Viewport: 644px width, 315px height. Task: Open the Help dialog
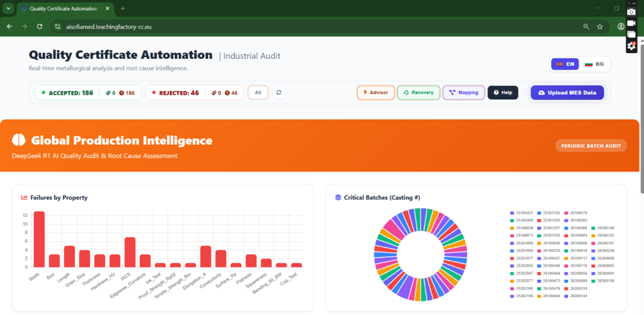(503, 93)
